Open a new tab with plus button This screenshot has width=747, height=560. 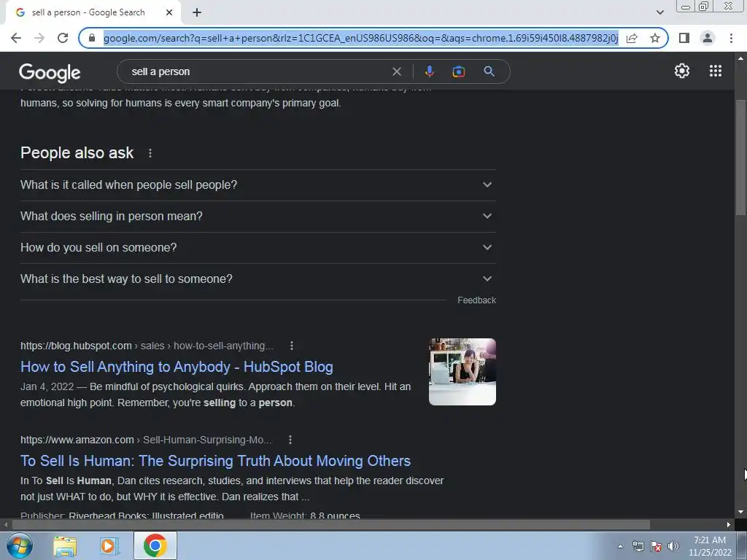[x=197, y=12]
